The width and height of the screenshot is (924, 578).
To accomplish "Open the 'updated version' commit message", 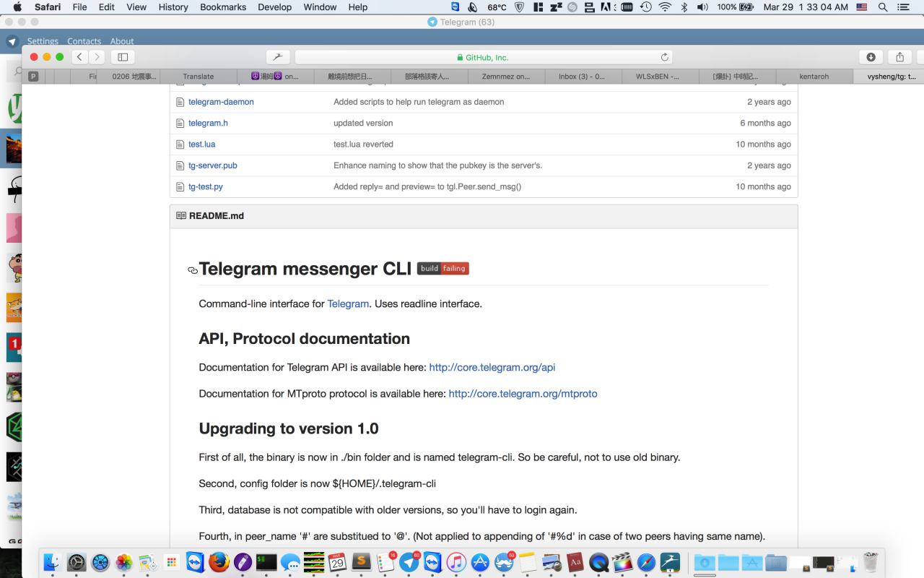I will 363,123.
